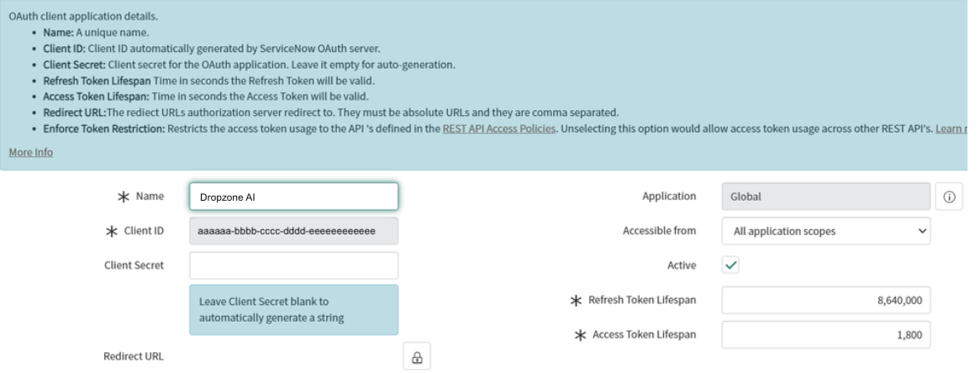This screenshot has height=373, width=980.
Task: Unlock the Redirect URL field with the lock icon
Action: (416, 356)
